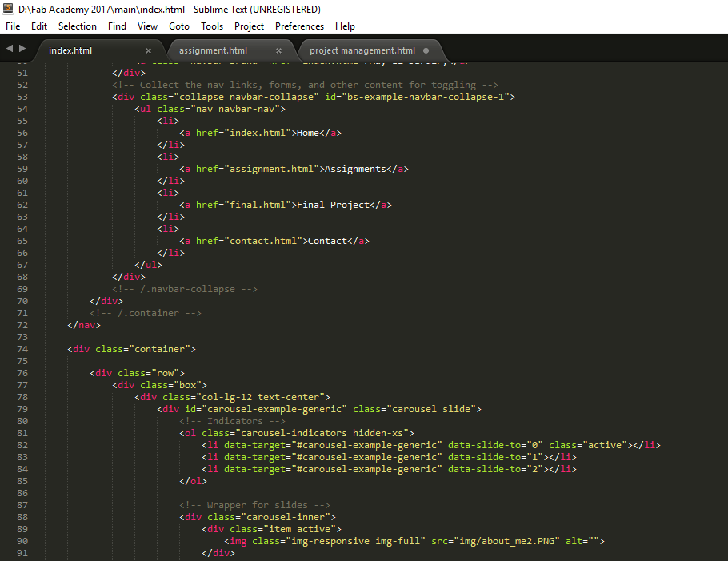Click the Sublime Text icon in title bar
728x561 pixels.
point(8,9)
